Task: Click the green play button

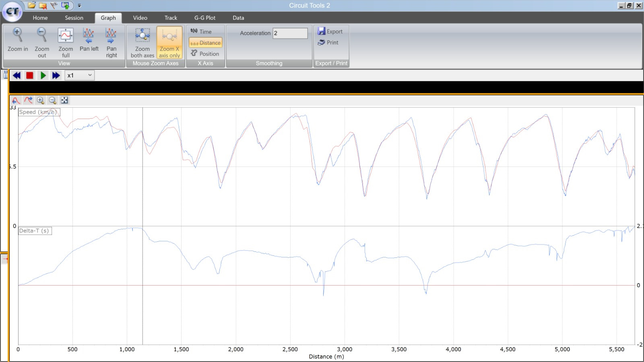Action: coord(43,76)
